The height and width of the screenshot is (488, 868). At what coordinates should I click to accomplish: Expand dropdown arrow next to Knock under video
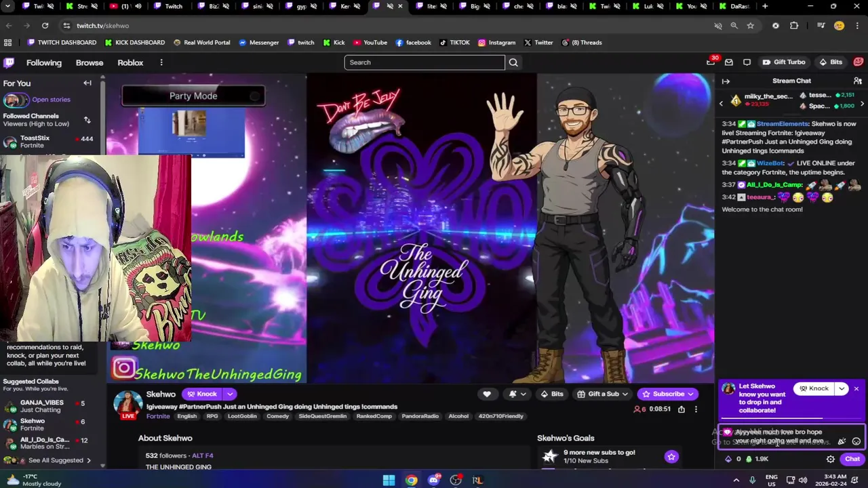point(230,394)
